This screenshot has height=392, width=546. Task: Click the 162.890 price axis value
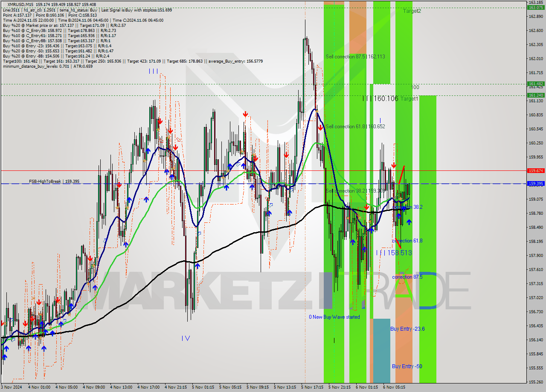coord(536,17)
